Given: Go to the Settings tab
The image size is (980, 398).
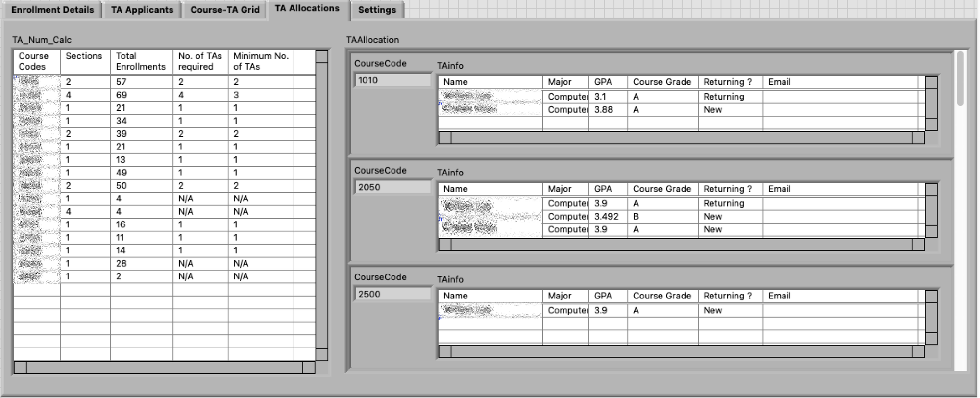Looking at the screenshot, I should pos(377,10).
